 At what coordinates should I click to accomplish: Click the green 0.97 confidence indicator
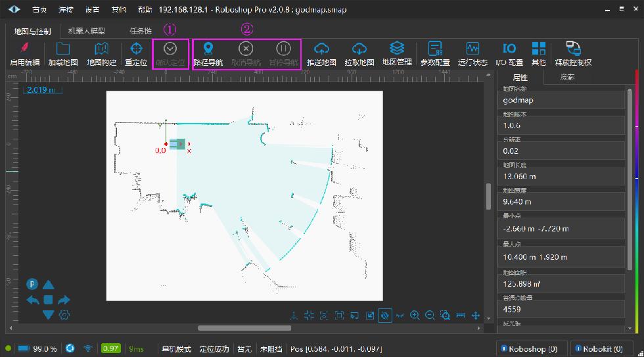click(x=110, y=348)
